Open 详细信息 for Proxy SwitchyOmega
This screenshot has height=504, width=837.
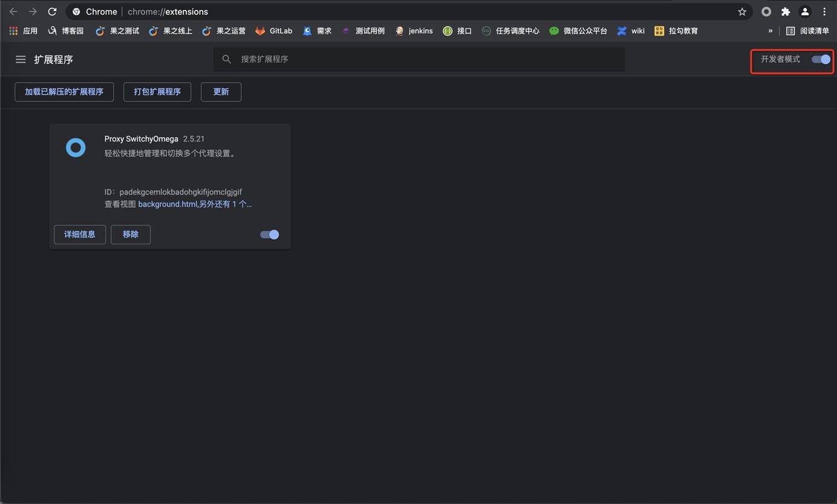point(80,234)
